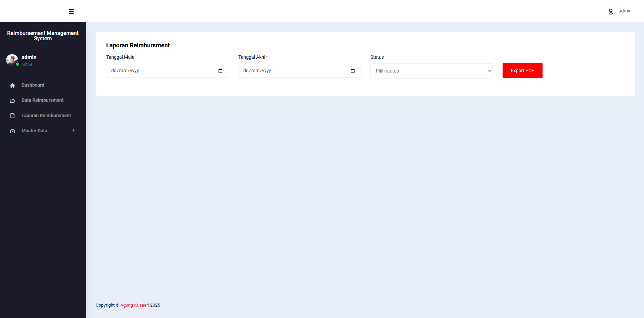Click the Laporan Reimbursment page heading
The height and width of the screenshot is (318, 644).
tap(138, 45)
